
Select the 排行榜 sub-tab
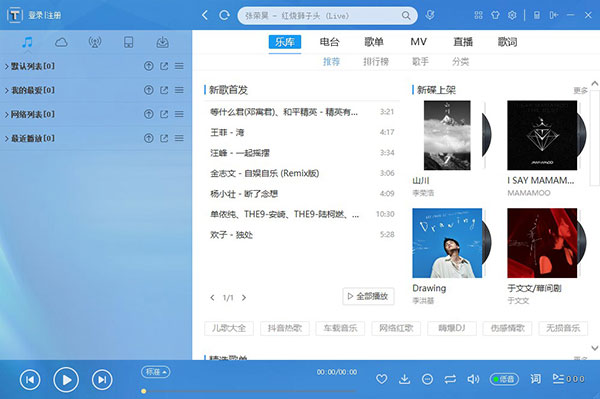(376, 62)
